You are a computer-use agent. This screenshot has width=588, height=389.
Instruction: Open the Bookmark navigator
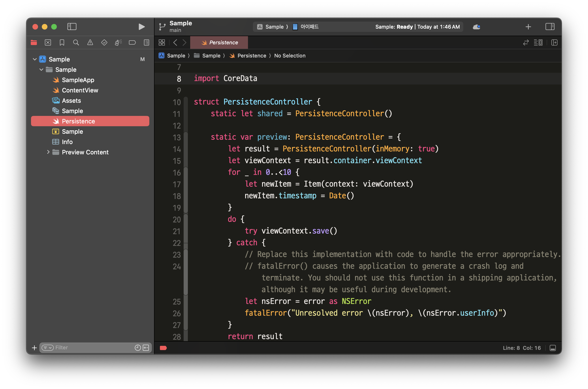[x=62, y=42]
